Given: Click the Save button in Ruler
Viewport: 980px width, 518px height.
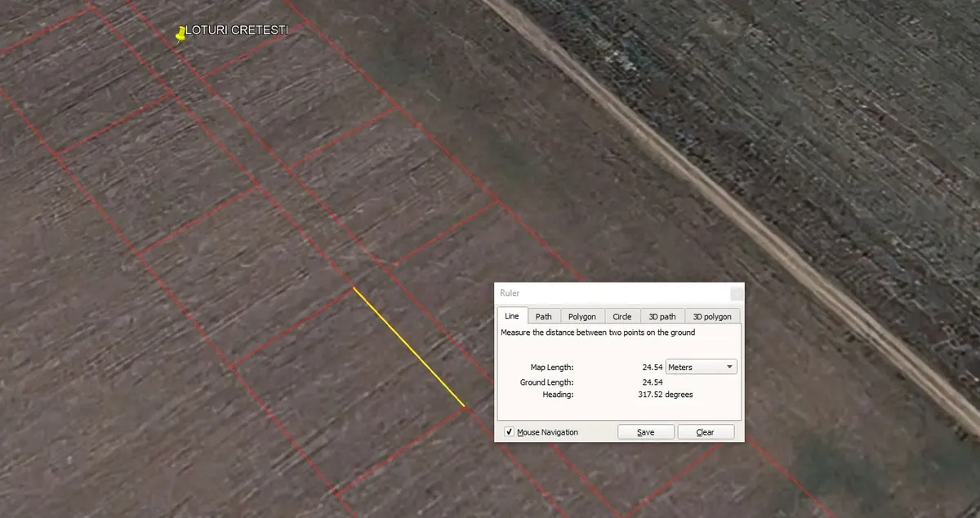Looking at the screenshot, I should pyautogui.click(x=646, y=432).
